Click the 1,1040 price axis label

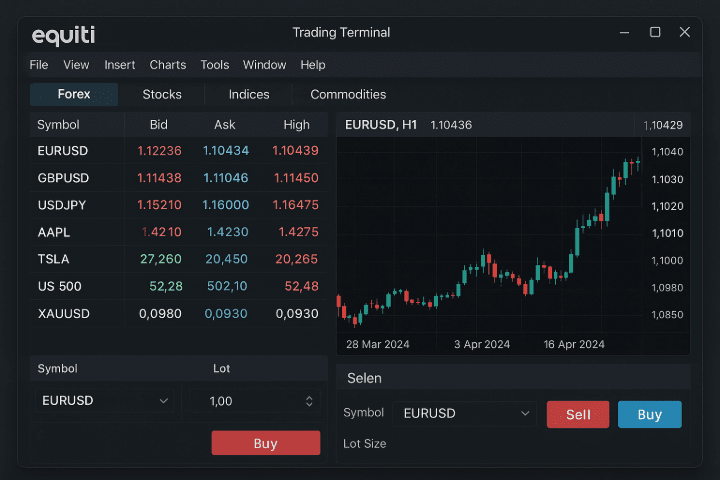coord(668,152)
